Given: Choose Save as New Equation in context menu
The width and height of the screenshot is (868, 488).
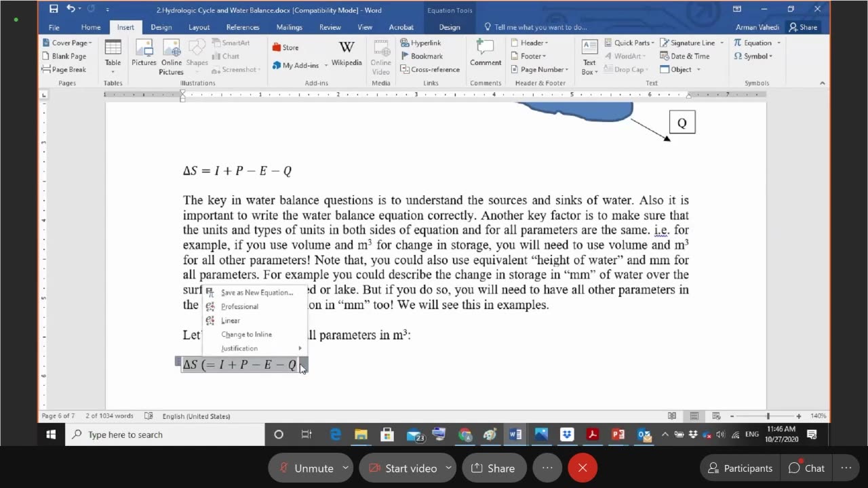Looking at the screenshot, I should point(254,292).
